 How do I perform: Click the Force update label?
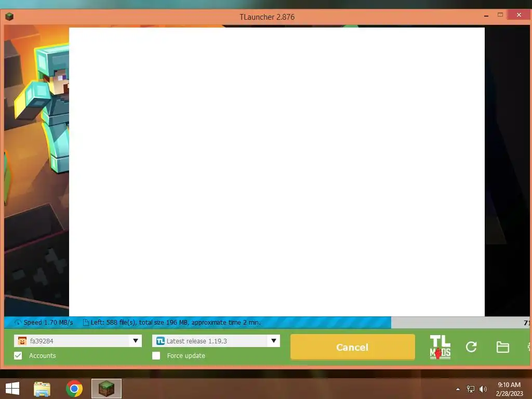point(186,355)
